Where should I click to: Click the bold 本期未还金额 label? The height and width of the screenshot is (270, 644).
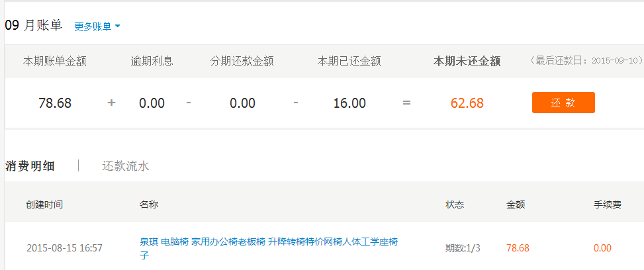467,62
